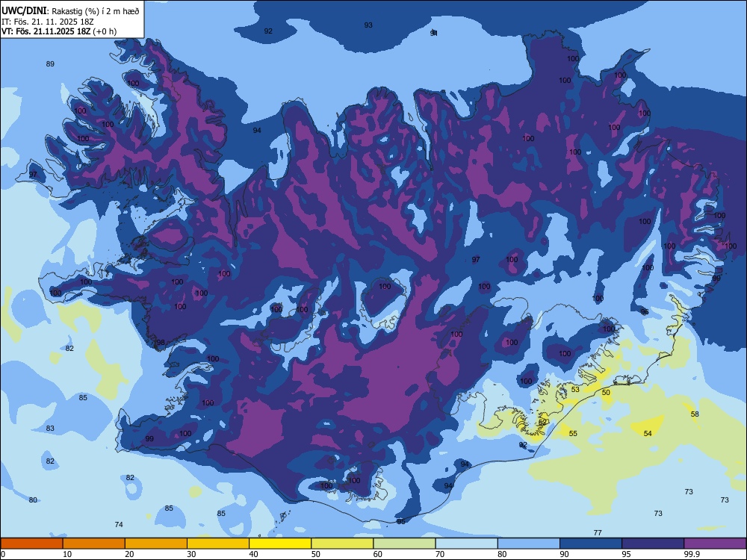Click the '53' humidity value on the map
Screen dimensions: 747x560
pyautogui.click(x=575, y=390)
